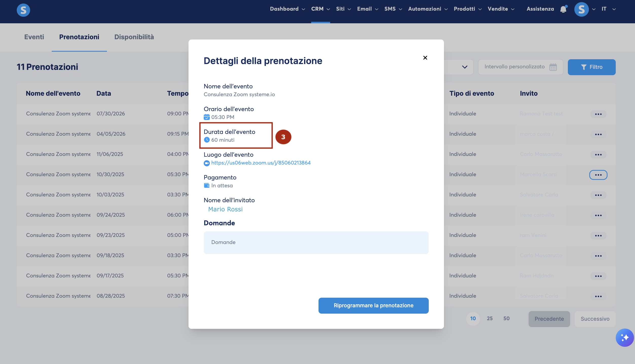Click the Ramona Test test invitee link
The image size is (635, 364).
point(541,114)
